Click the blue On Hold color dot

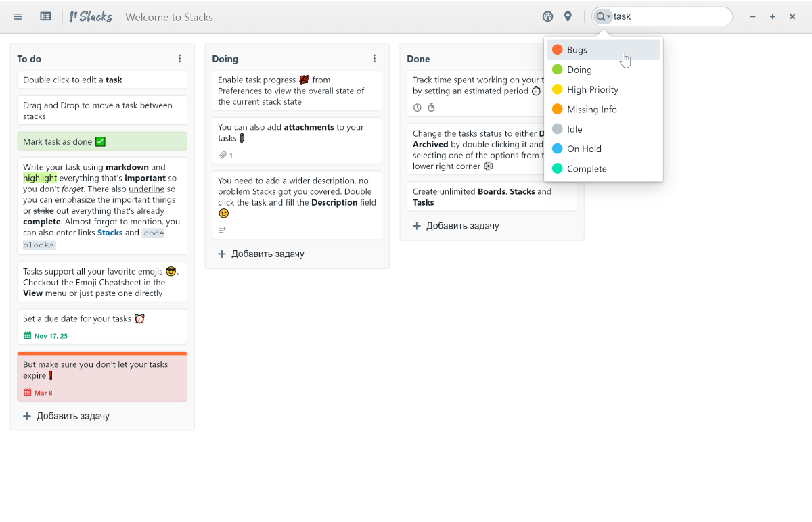(x=558, y=149)
